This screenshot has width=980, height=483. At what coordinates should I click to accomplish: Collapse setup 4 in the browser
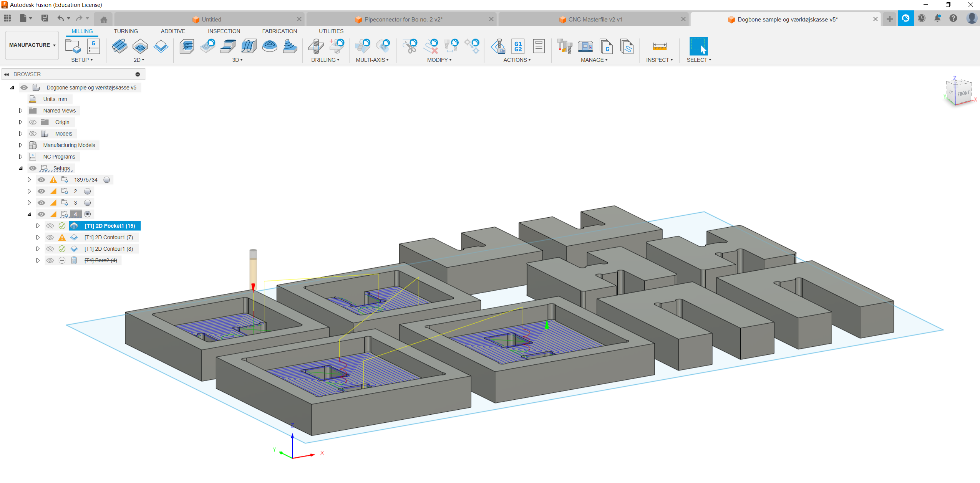[29, 214]
